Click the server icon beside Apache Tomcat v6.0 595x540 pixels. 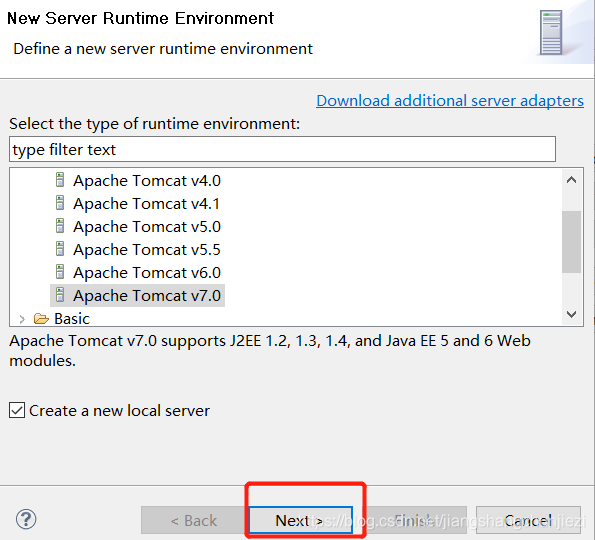pyautogui.click(x=60, y=272)
